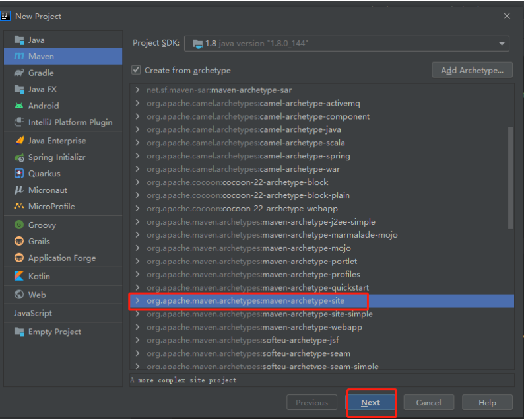Expand camel-archetype-component chevron

point(137,116)
